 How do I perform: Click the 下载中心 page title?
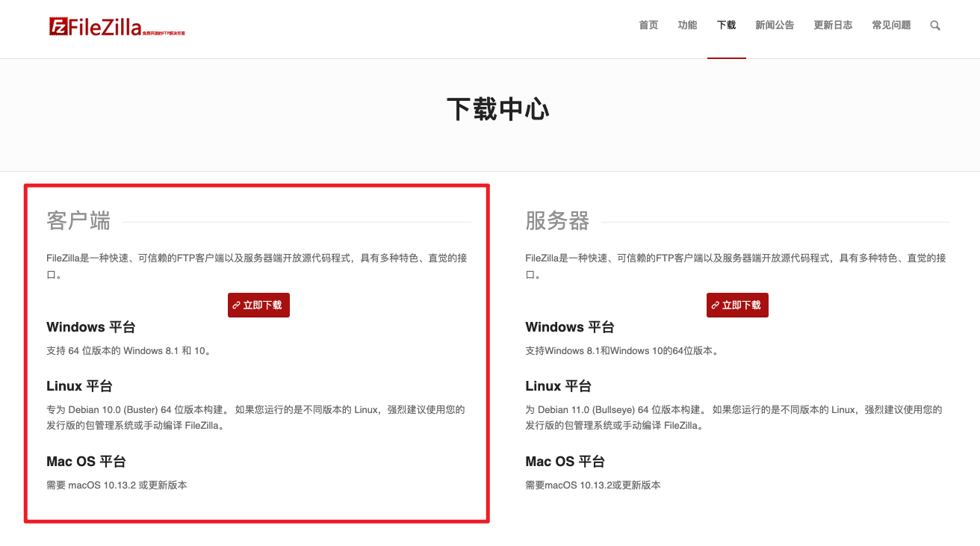pos(497,109)
